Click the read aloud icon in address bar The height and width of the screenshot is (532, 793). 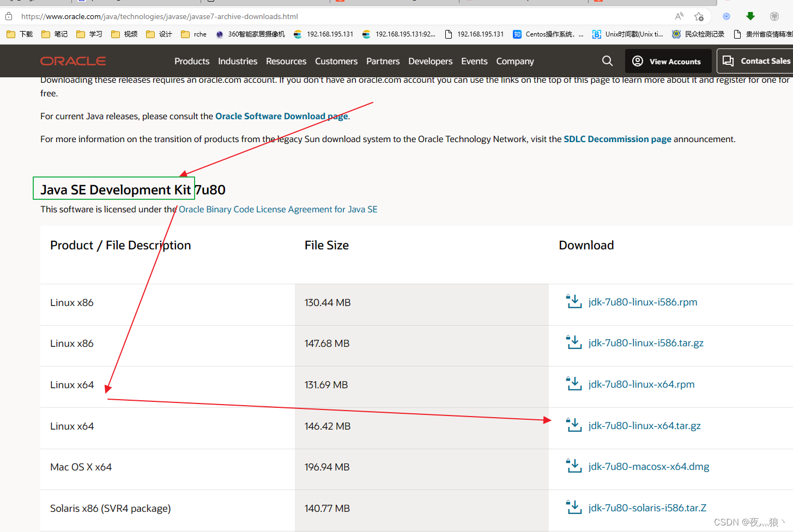coord(679,16)
